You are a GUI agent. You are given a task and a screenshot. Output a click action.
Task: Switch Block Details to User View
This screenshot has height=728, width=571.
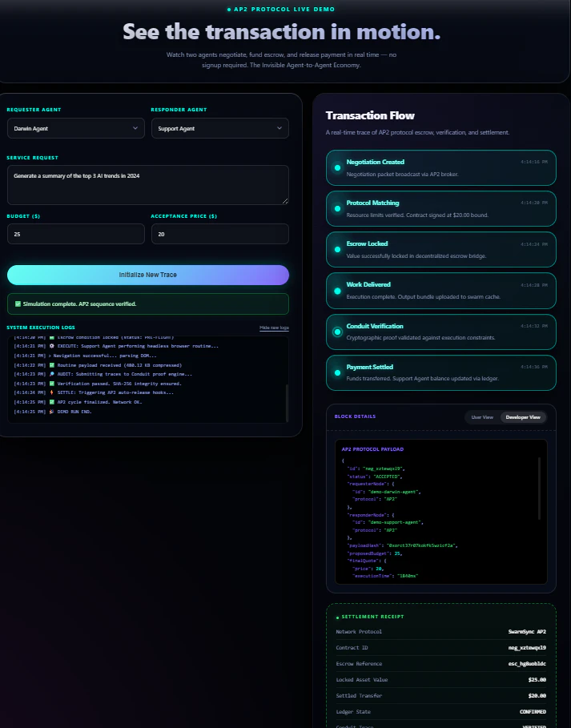[x=482, y=417]
